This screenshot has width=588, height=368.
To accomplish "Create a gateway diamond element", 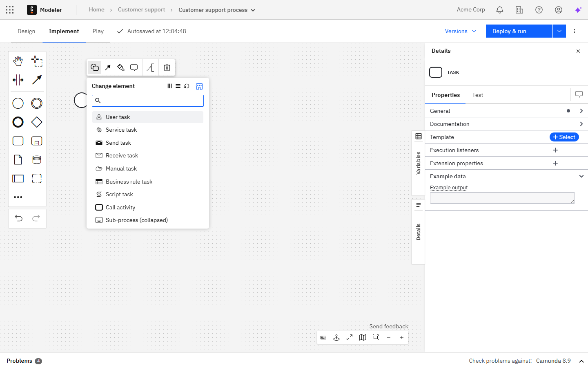I will [x=37, y=122].
